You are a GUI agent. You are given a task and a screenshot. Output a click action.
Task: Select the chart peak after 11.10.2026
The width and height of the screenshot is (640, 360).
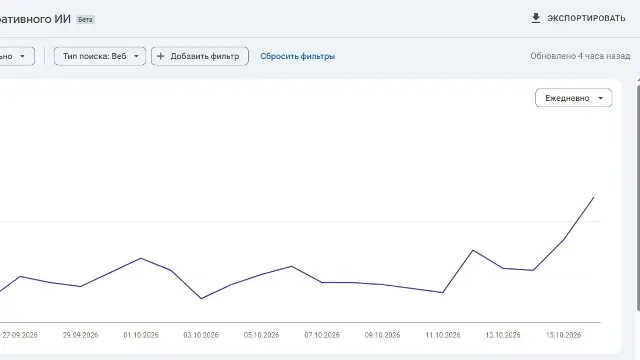pos(473,250)
